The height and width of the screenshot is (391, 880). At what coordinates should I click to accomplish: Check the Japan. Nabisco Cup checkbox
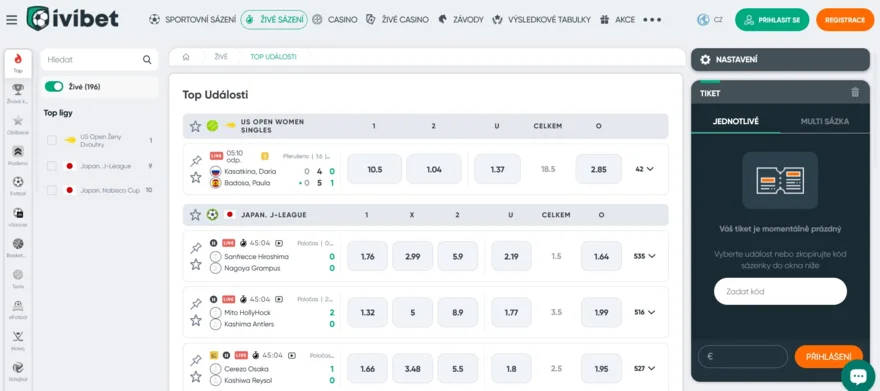click(52, 190)
